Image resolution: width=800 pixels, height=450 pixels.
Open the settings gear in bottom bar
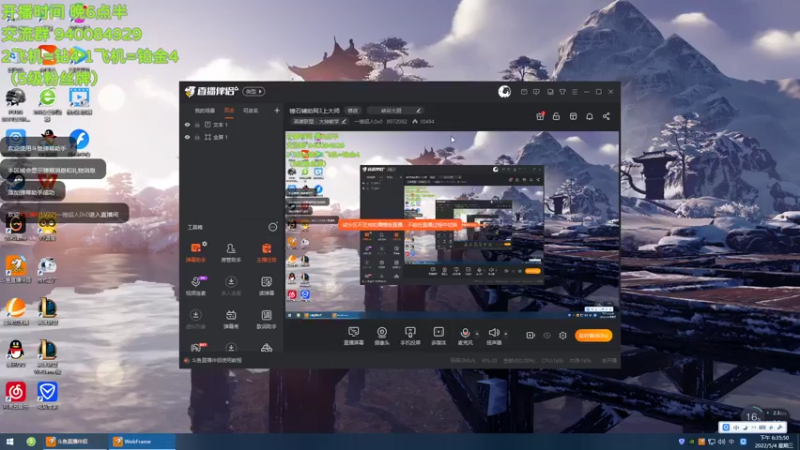click(x=563, y=335)
